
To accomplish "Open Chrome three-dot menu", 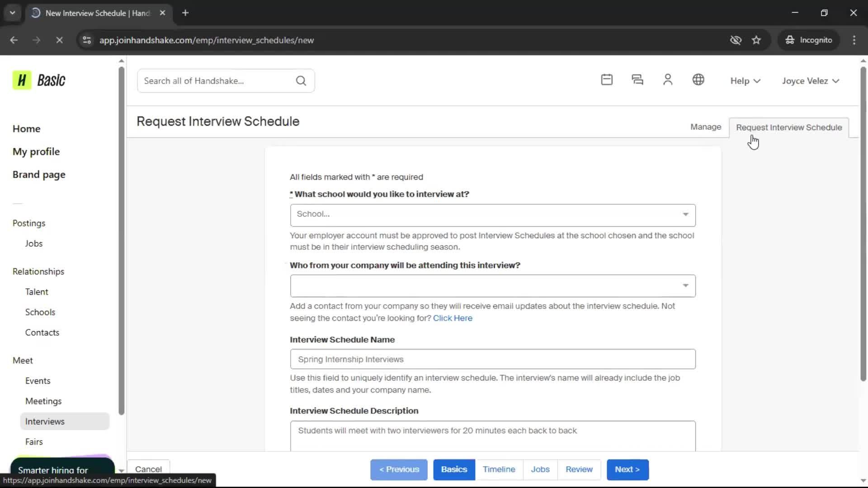I will [x=854, y=40].
